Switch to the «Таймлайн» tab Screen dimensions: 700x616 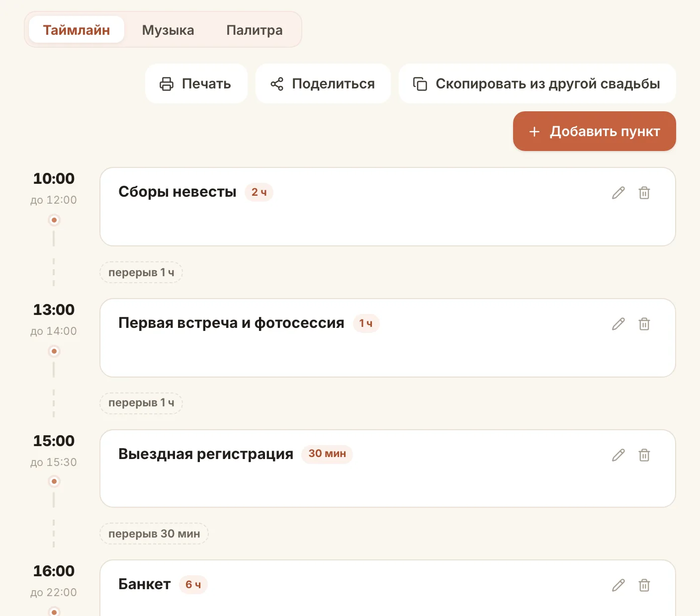[77, 30]
